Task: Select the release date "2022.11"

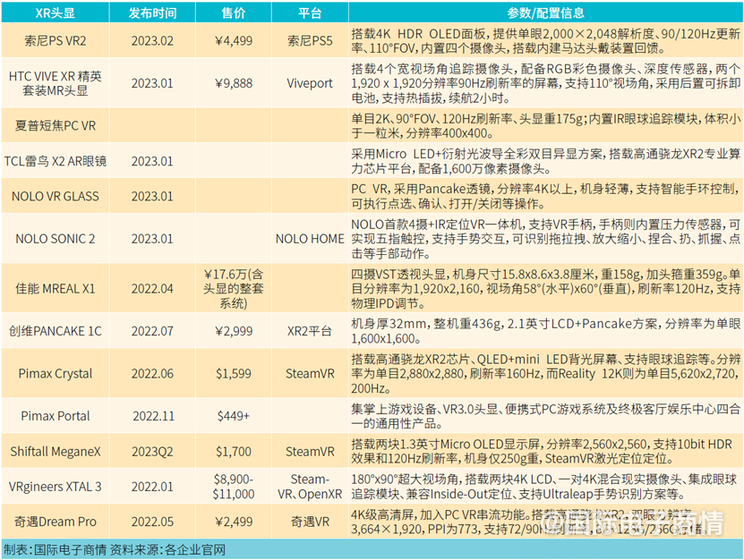Action: pyautogui.click(x=153, y=416)
